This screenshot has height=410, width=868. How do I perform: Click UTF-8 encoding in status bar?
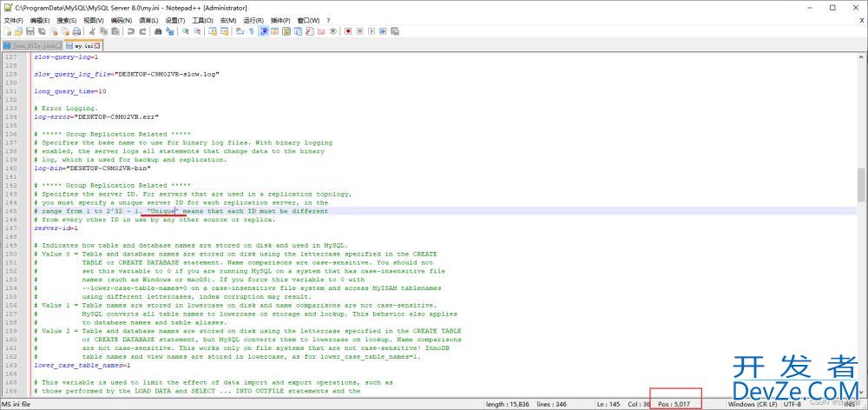click(x=792, y=405)
